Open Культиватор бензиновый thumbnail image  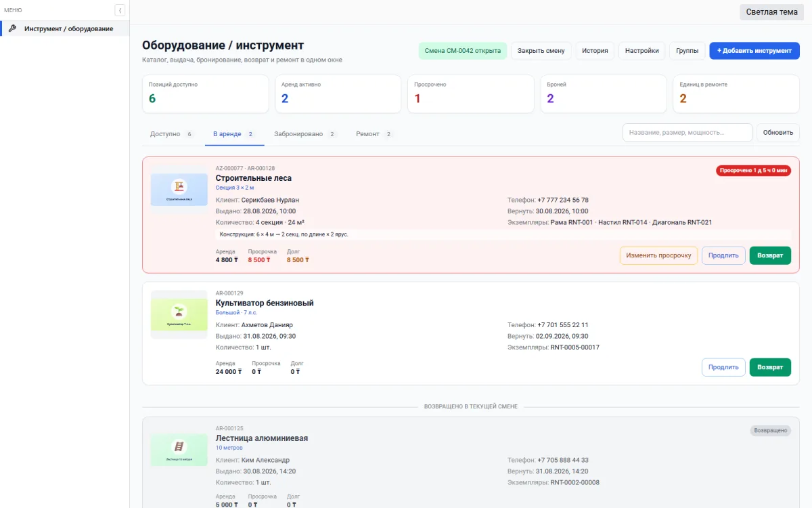click(179, 315)
